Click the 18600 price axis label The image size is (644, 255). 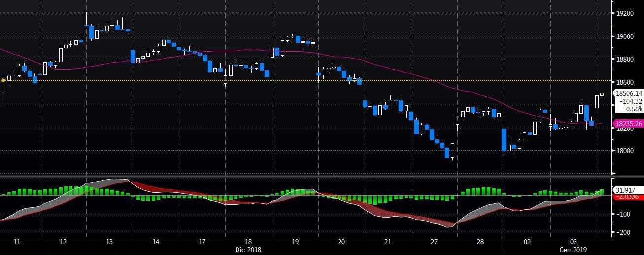click(625, 82)
